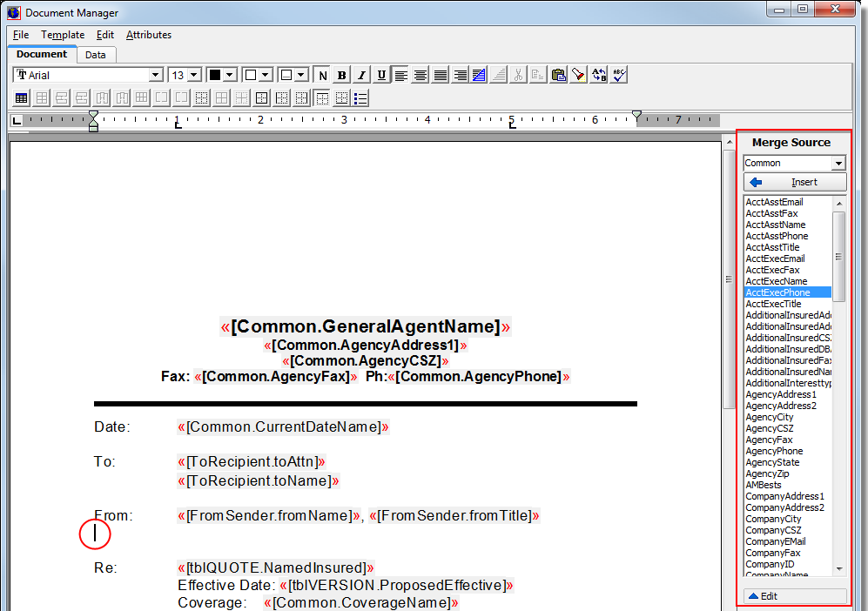Select AgencyPhone in the merge field list
Screen dimensions: 868x611
tap(774, 451)
